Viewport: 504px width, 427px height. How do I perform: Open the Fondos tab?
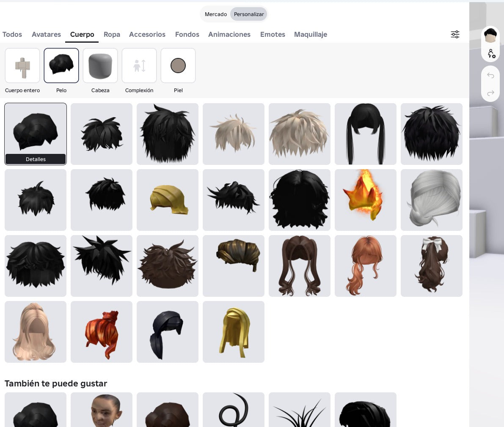point(187,34)
